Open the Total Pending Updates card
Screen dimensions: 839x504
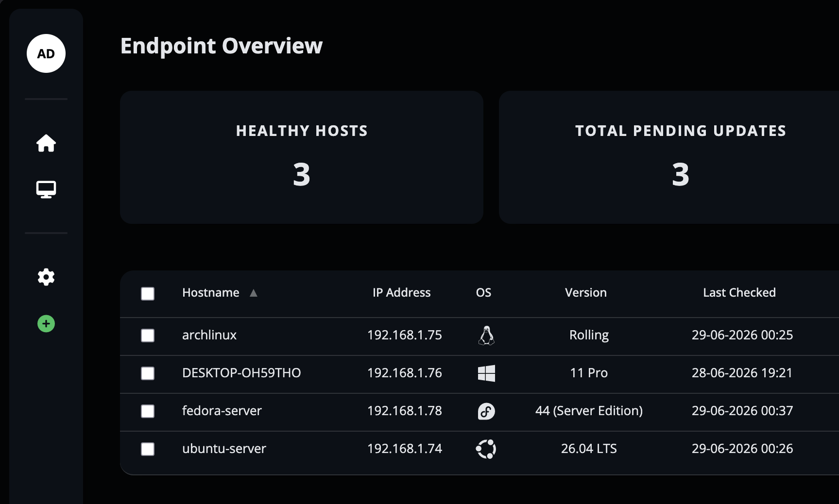click(x=669, y=157)
